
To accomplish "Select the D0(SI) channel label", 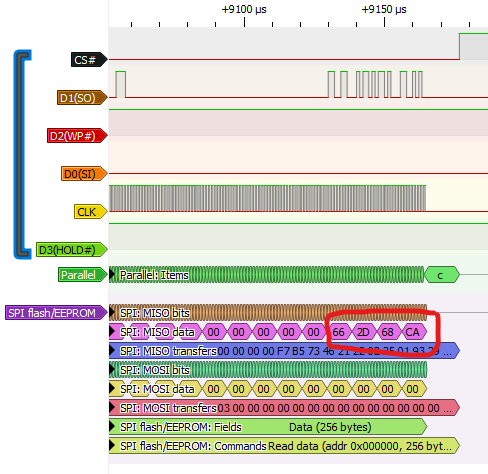I will (x=84, y=174).
